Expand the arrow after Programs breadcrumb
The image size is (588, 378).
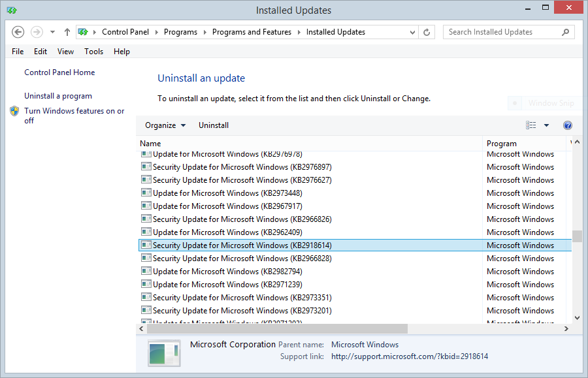pos(204,32)
